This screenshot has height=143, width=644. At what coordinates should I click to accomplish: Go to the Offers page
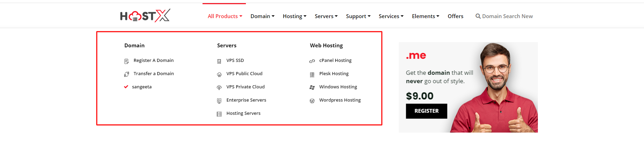coord(455,16)
